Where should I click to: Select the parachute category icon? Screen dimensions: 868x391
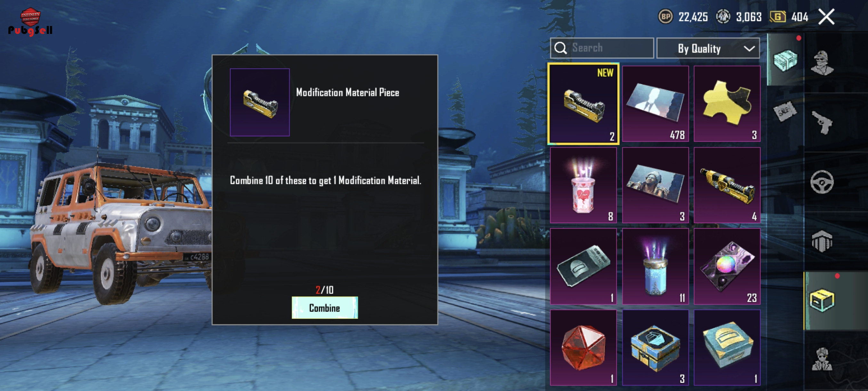[x=822, y=241]
